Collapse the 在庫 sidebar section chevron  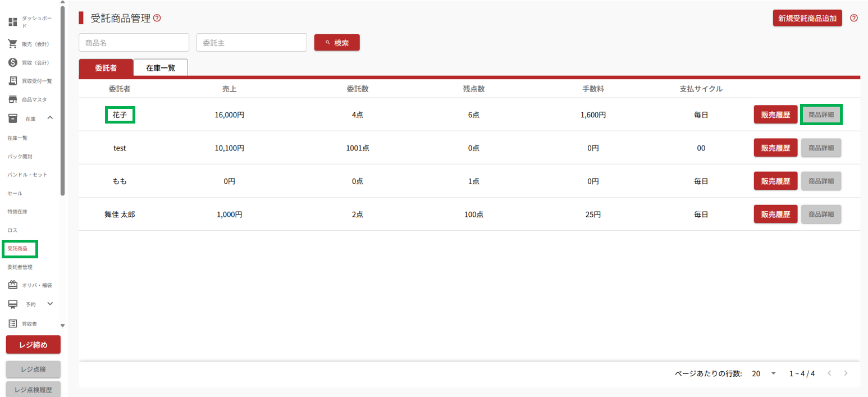coord(50,118)
